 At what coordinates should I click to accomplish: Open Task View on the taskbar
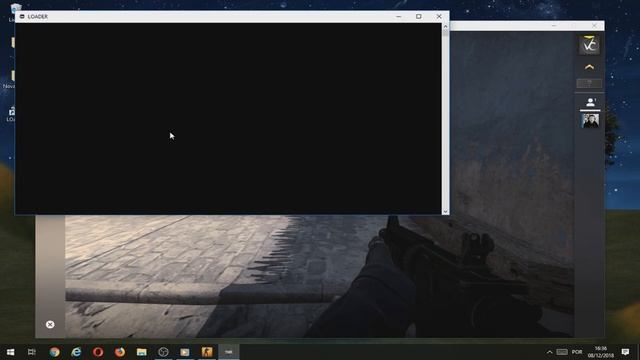click(x=32, y=352)
